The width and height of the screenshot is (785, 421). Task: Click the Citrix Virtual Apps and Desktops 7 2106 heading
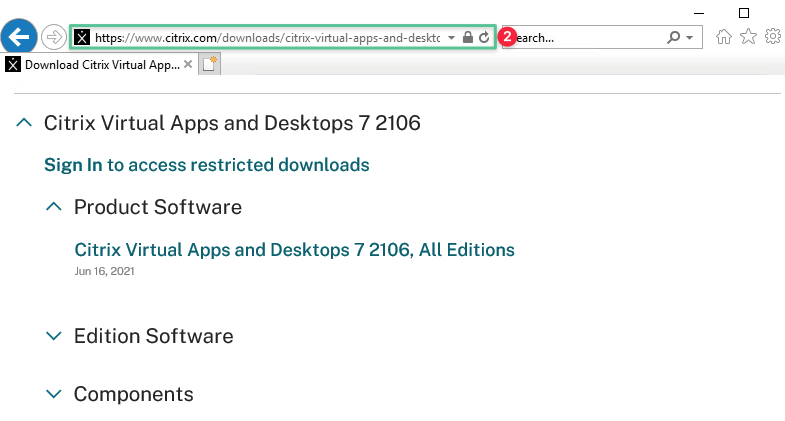coord(232,123)
